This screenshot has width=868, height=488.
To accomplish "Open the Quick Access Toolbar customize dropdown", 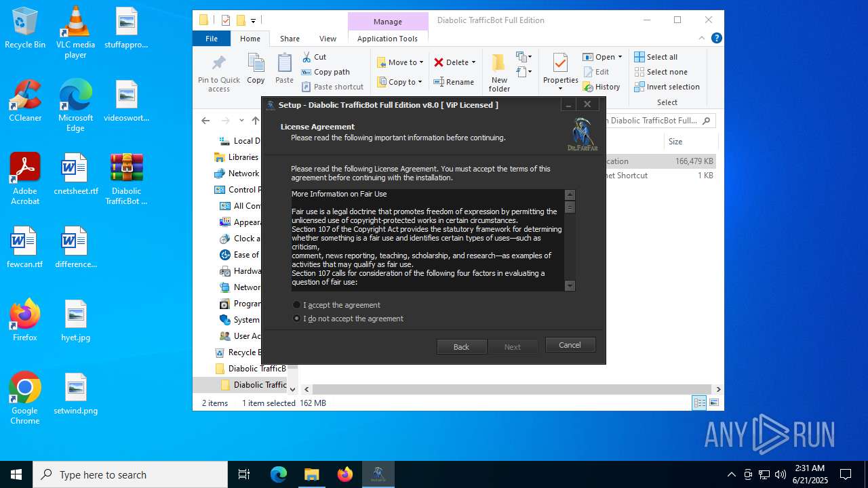I will 254,20.
